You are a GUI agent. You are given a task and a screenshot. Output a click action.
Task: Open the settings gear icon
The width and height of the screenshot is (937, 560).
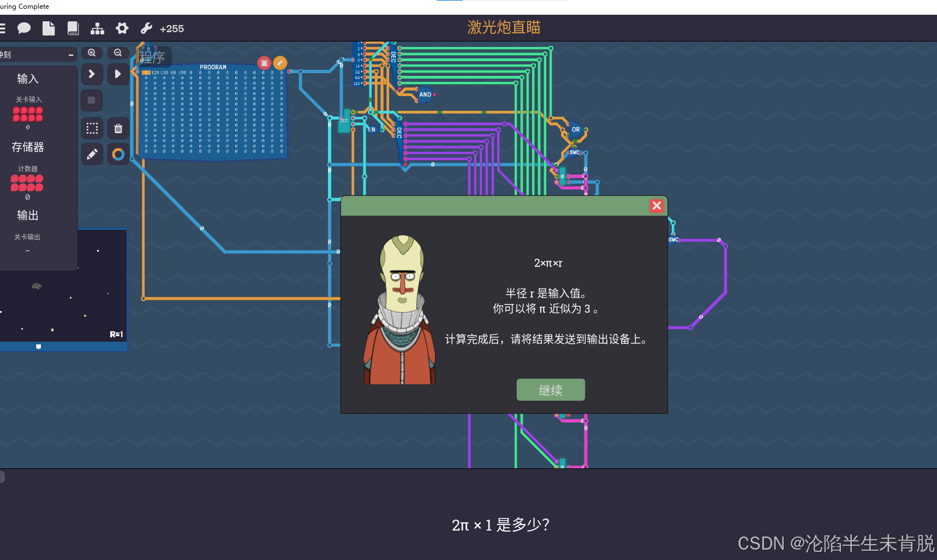(x=122, y=28)
